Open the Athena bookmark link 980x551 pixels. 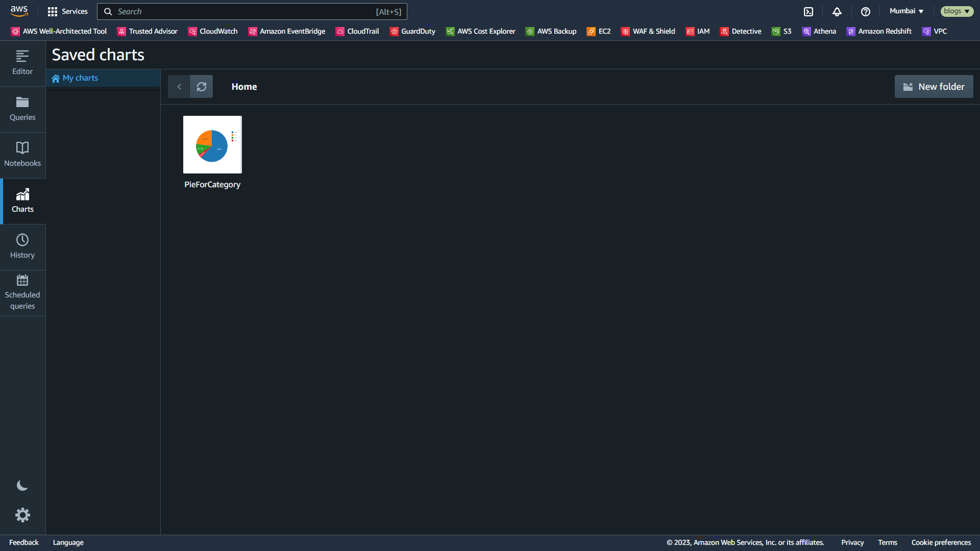click(x=819, y=31)
